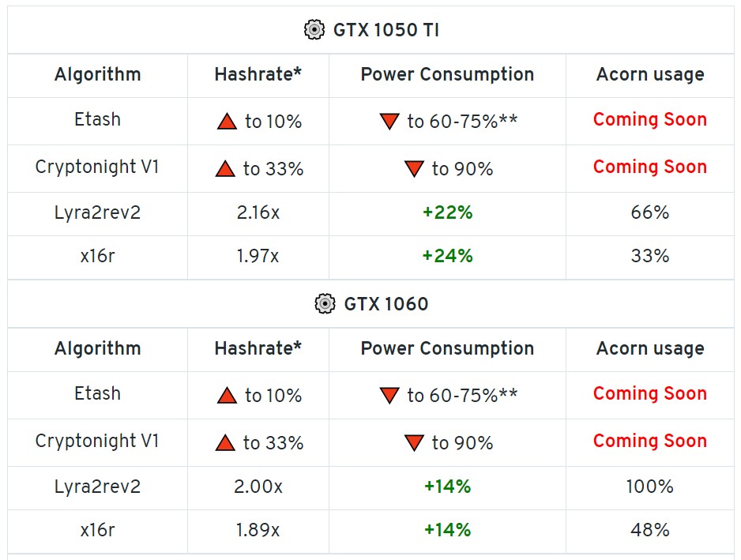Click the up triangle in GTX 1060 Etash hashrate

(x=227, y=396)
